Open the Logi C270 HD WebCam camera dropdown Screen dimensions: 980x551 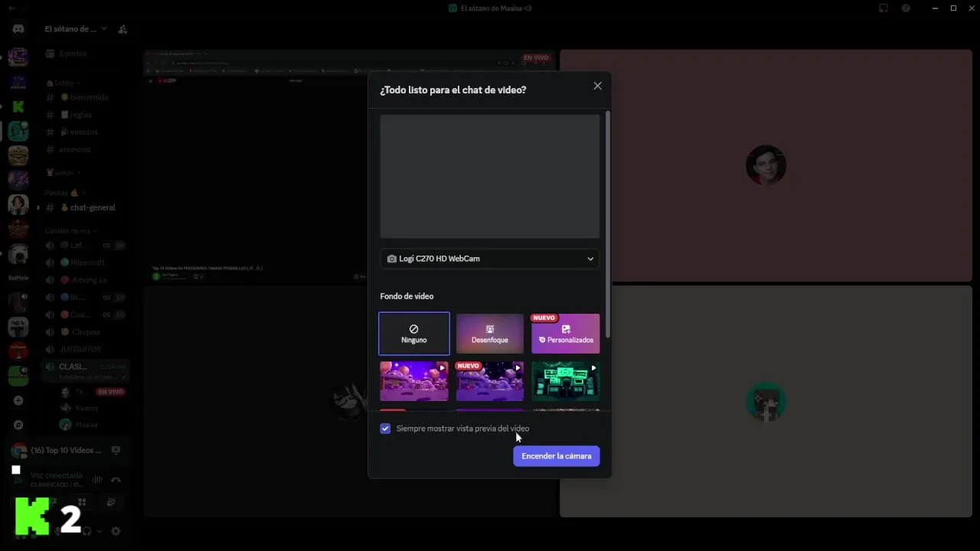490,259
